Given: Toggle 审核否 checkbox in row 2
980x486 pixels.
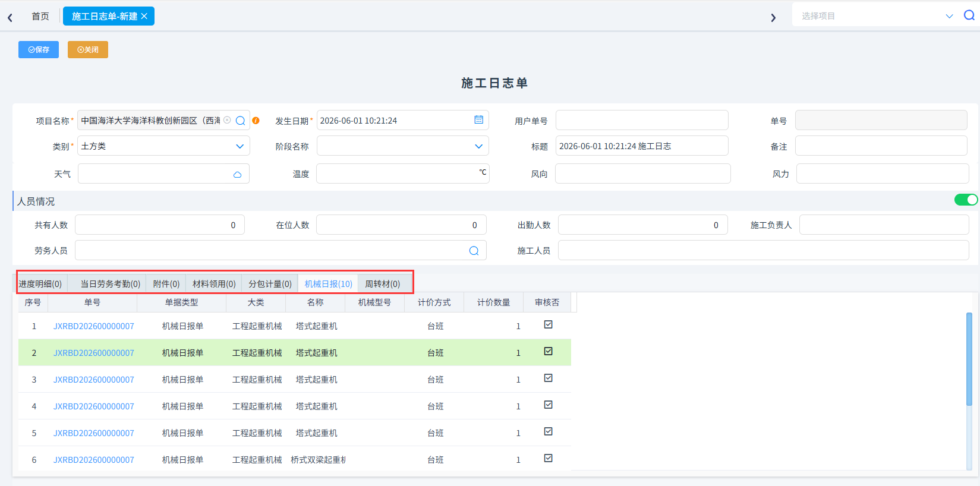Looking at the screenshot, I should click(549, 351).
